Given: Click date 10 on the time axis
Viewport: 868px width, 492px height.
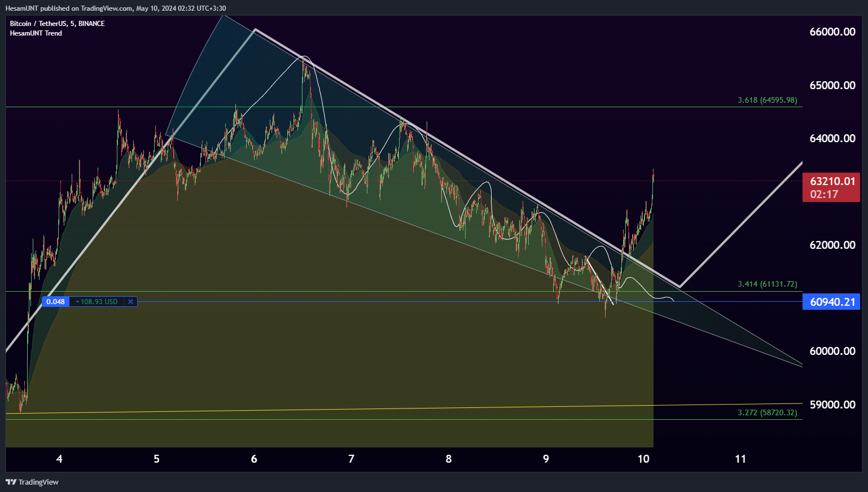Looking at the screenshot, I should (643, 459).
